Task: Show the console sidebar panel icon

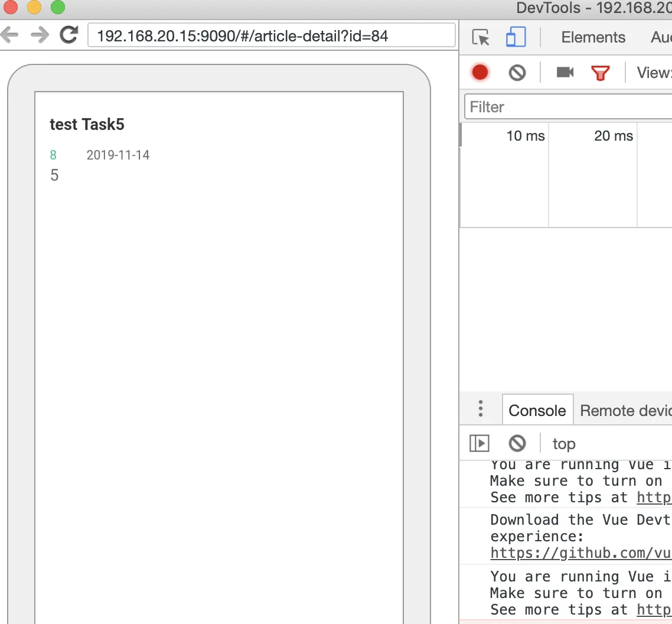Action: [x=479, y=443]
